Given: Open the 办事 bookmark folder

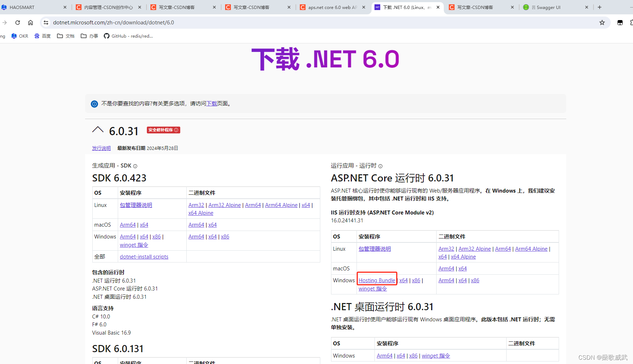Looking at the screenshot, I should 89,36.
